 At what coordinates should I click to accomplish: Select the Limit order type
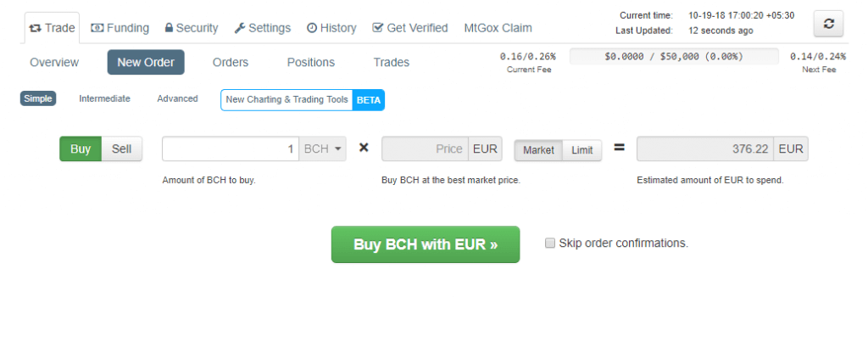tap(581, 150)
